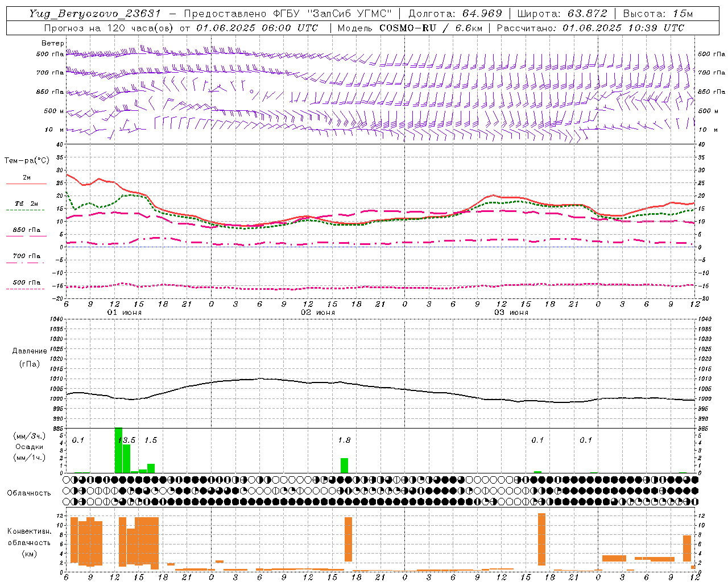Click the black pressure curve line
This screenshot has width=728, height=582.
tap(380, 388)
